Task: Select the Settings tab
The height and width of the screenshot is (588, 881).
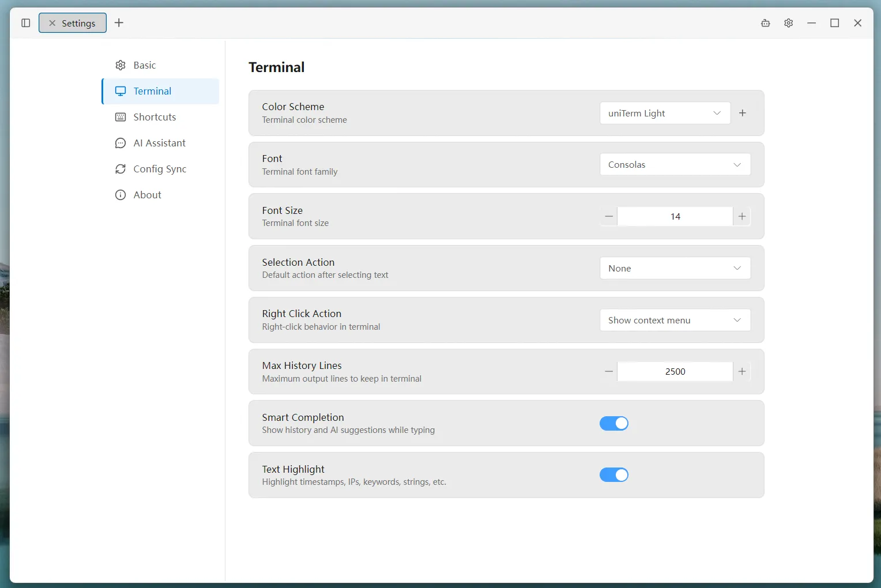Action: pyautogui.click(x=73, y=23)
